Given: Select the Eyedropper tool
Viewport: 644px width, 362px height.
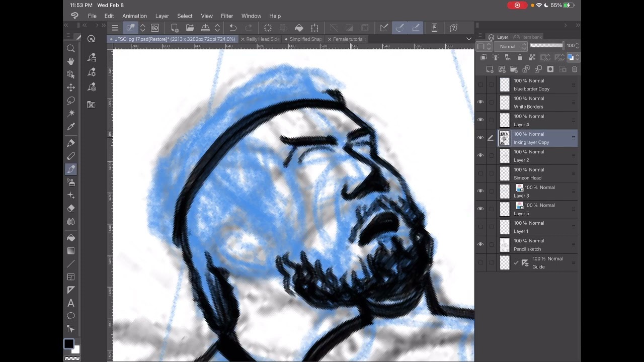Looking at the screenshot, I should 71,127.
